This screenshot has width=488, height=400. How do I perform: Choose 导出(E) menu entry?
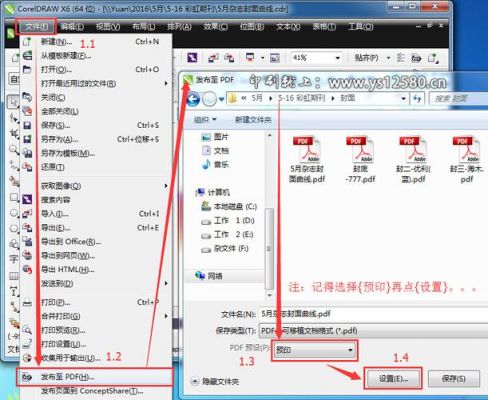[97, 228]
